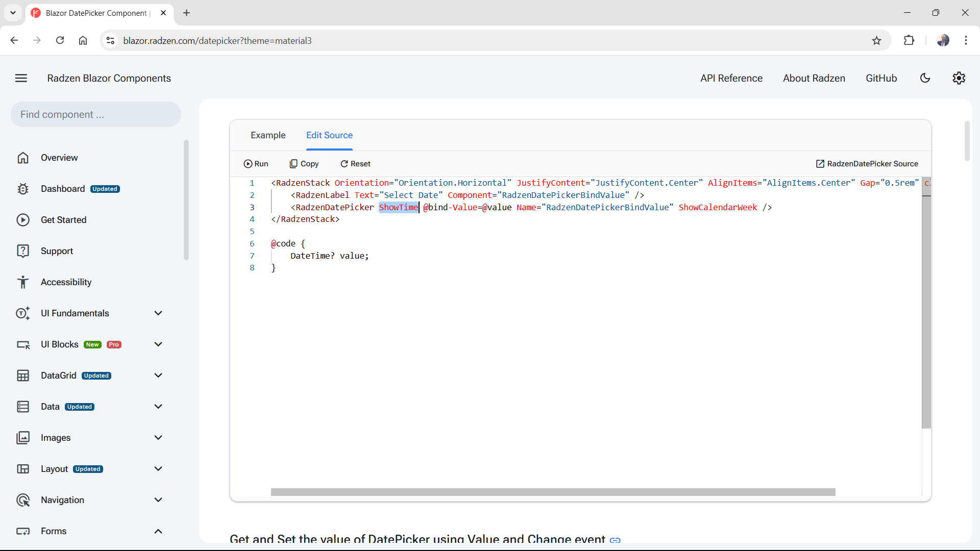Viewport: 980px width, 551px height.
Task: Expand the UI Fundamentals section
Action: coord(158,313)
